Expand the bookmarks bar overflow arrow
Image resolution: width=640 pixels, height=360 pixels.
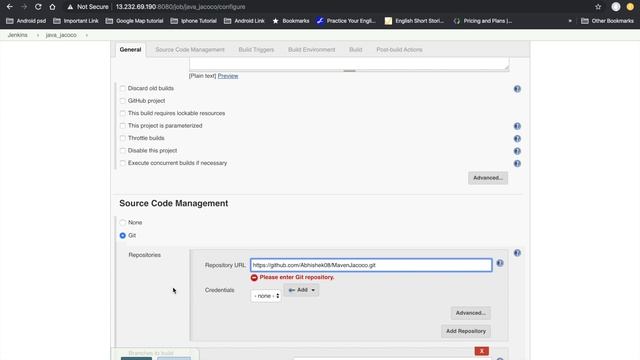tap(570, 21)
